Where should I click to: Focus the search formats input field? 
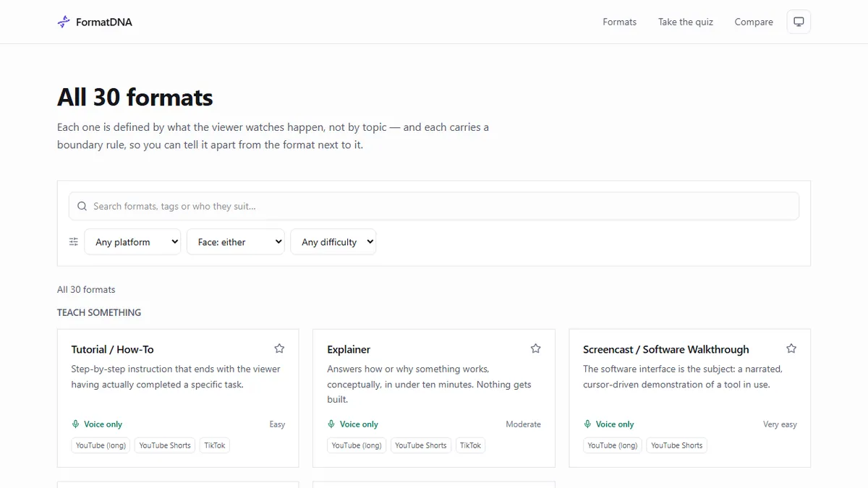[434, 206]
